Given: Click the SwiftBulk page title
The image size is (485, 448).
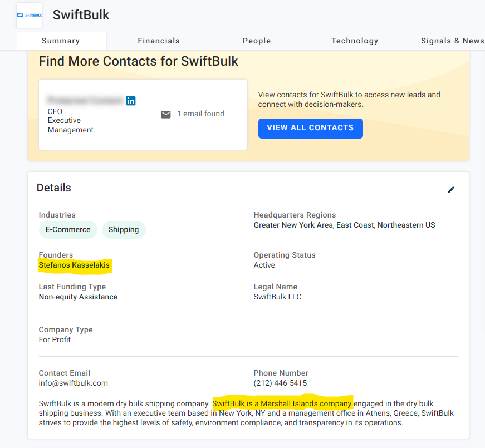Looking at the screenshot, I should (x=81, y=15).
